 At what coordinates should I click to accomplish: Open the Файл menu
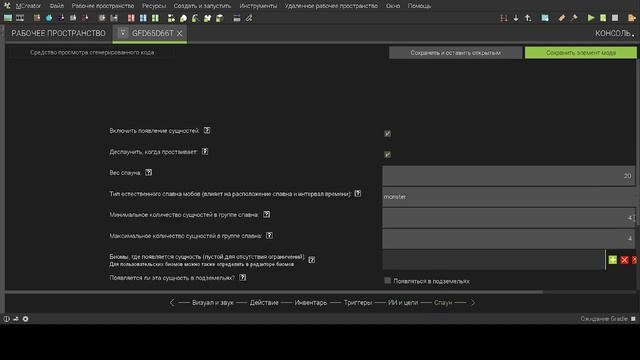click(x=57, y=6)
